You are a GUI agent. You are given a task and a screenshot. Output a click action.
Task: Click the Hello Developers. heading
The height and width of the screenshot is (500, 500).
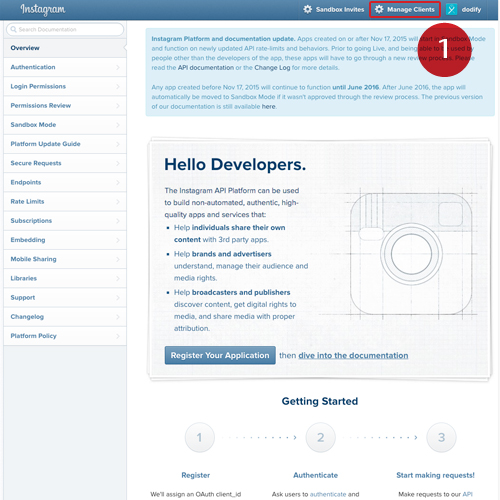click(235, 165)
